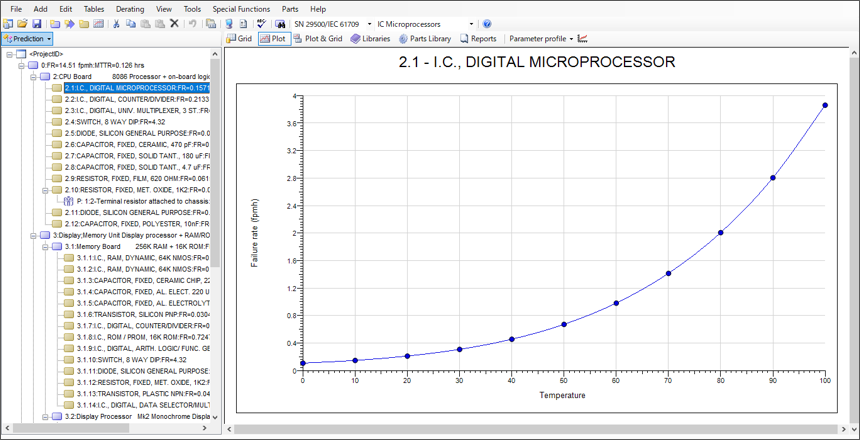Switch to Grid view
The width and height of the screenshot is (860, 440).
click(x=240, y=39)
